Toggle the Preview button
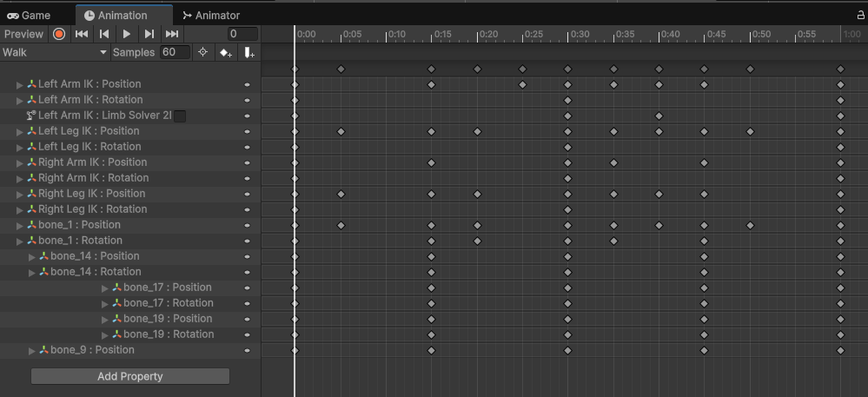The image size is (868, 397). click(23, 34)
